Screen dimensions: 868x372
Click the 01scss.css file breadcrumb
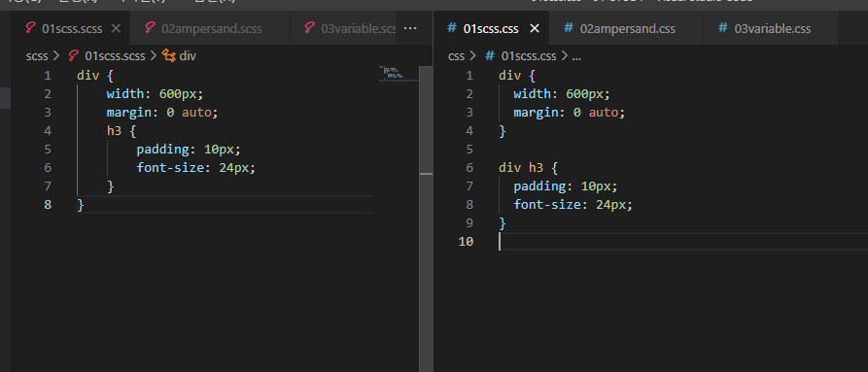click(529, 55)
